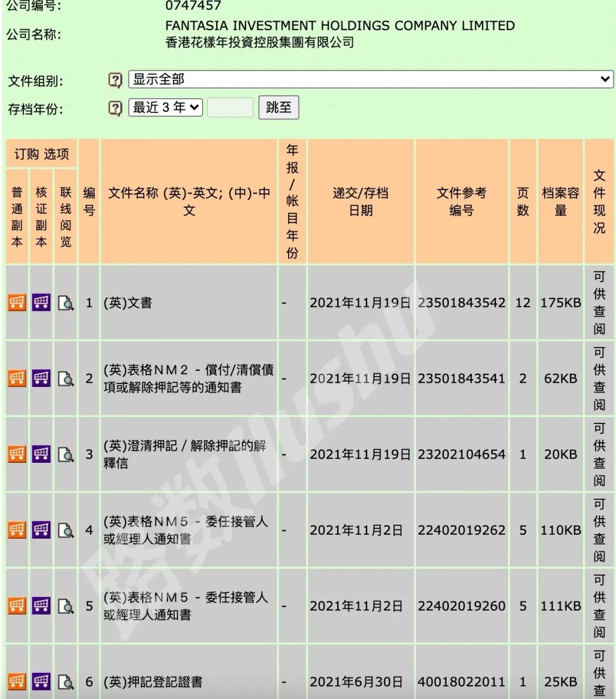616x699 pixels.
Task: Click help icon beside the filing year label
Action: coord(115,108)
